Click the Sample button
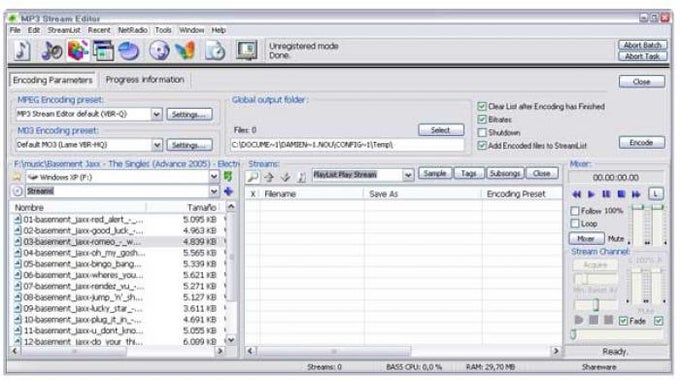 [435, 174]
